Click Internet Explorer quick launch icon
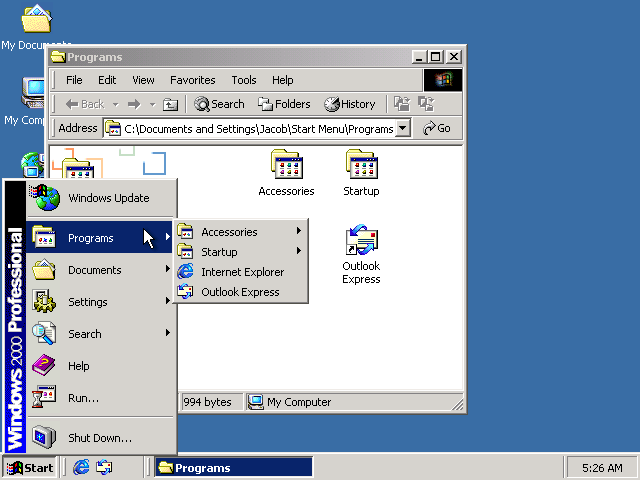Viewport: 640px width, 480px height. click(x=81, y=467)
